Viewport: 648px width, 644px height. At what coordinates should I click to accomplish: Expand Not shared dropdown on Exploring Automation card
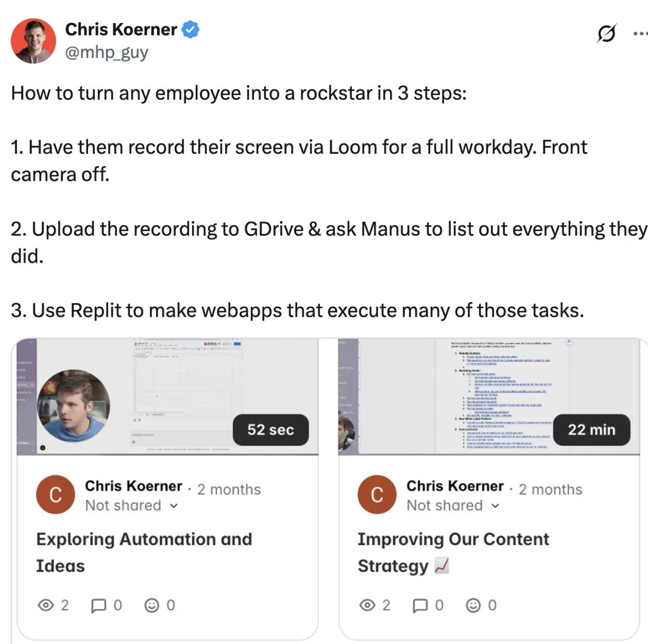click(131, 505)
